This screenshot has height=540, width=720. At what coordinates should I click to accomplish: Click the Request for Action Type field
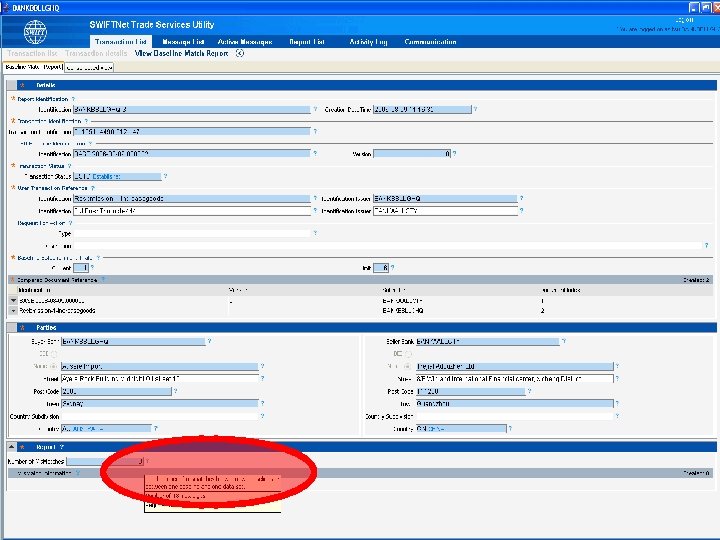[x=192, y=233]
